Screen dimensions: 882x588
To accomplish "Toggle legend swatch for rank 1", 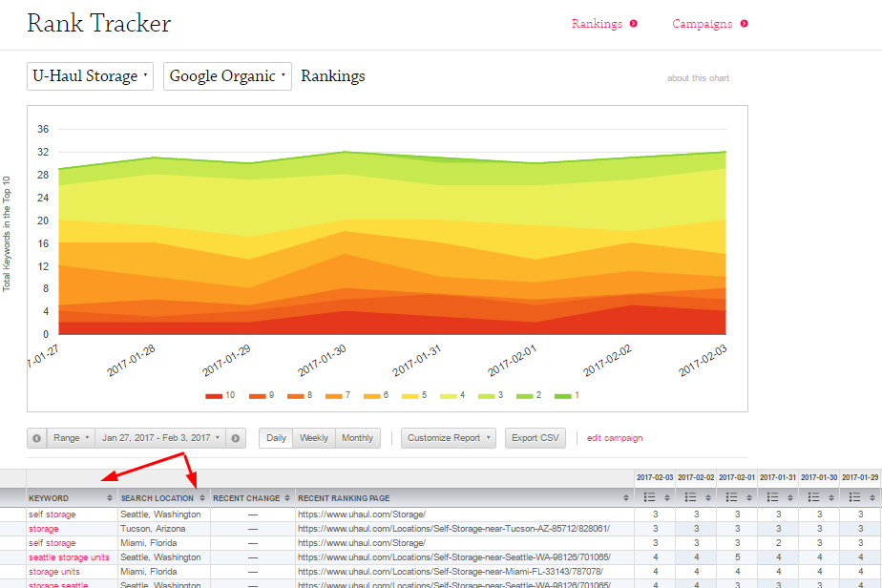I will point(563,396).
